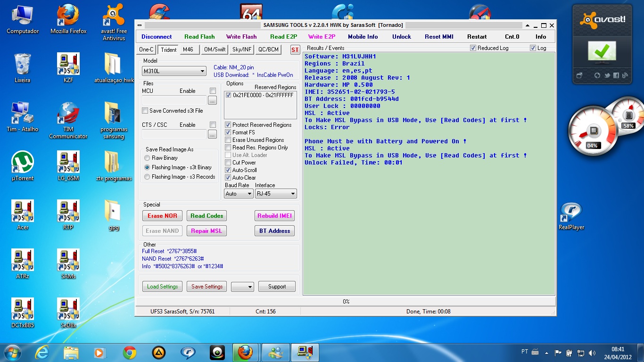The image size is (644, 362).
Task: Check Save Converted s3t File
Action: [x=145, y=111]
